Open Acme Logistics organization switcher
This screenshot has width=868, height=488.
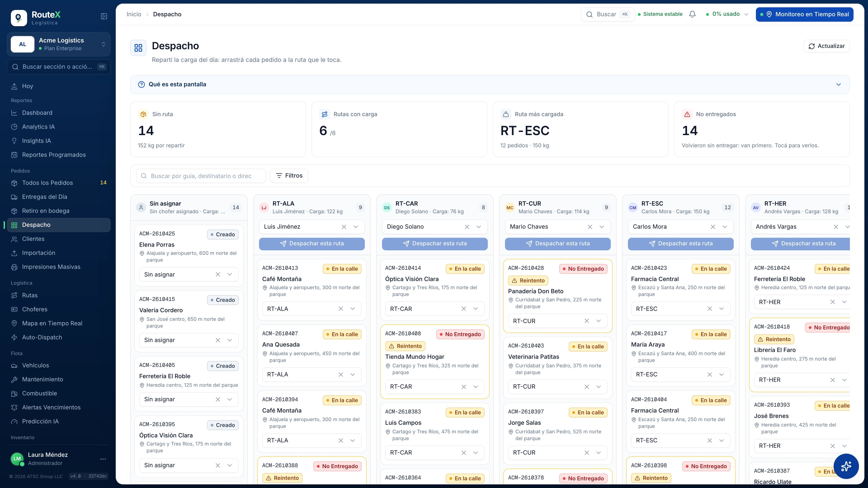[59, 44]
